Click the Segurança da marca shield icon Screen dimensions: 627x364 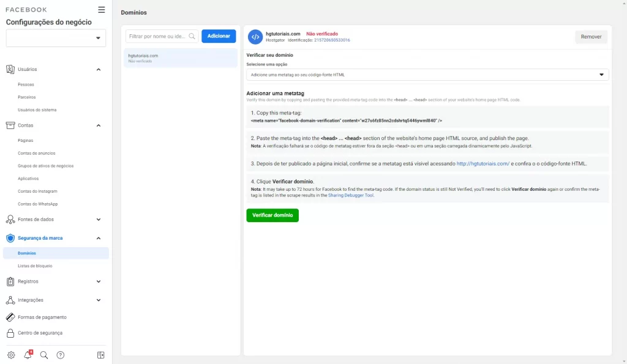[x=10, y=238]
